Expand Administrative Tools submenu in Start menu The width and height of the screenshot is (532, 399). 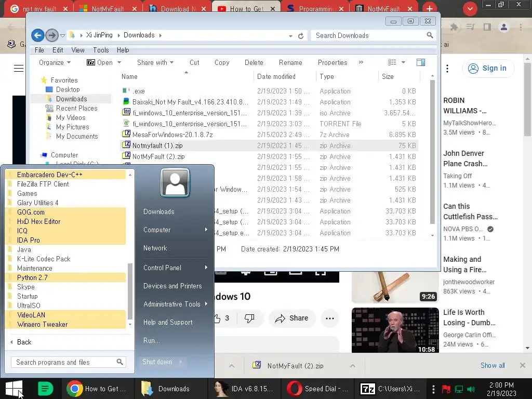[206, 304]
